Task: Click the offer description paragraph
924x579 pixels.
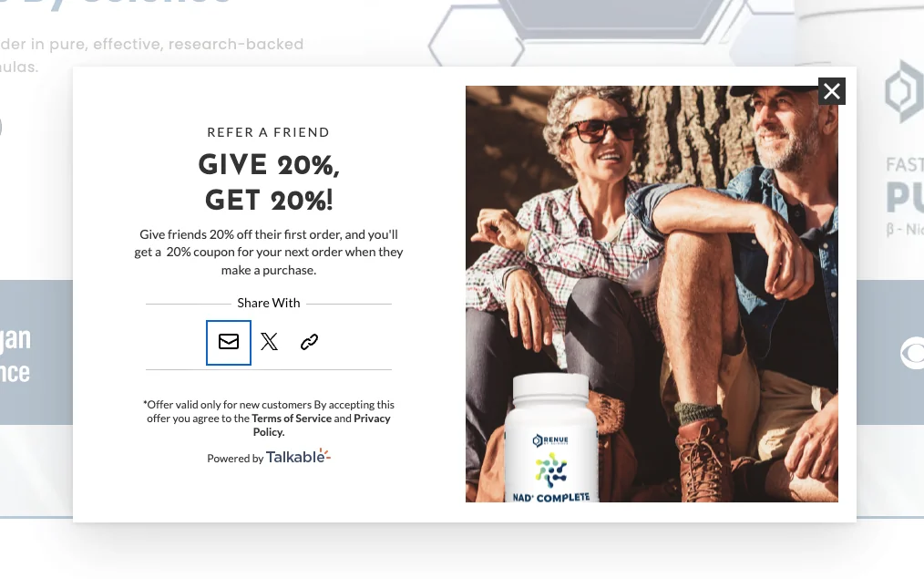Action: click(269, 253)
